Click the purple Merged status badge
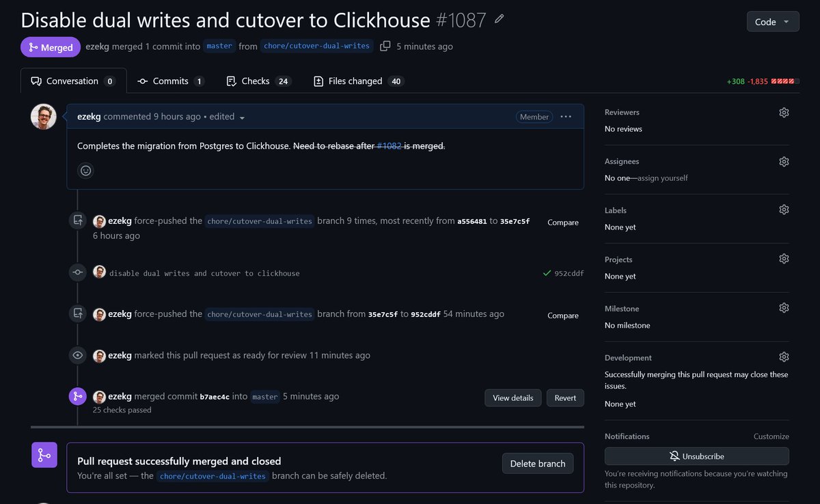The image size is (820, 504). pyautogui.click(x=51, y=47)
